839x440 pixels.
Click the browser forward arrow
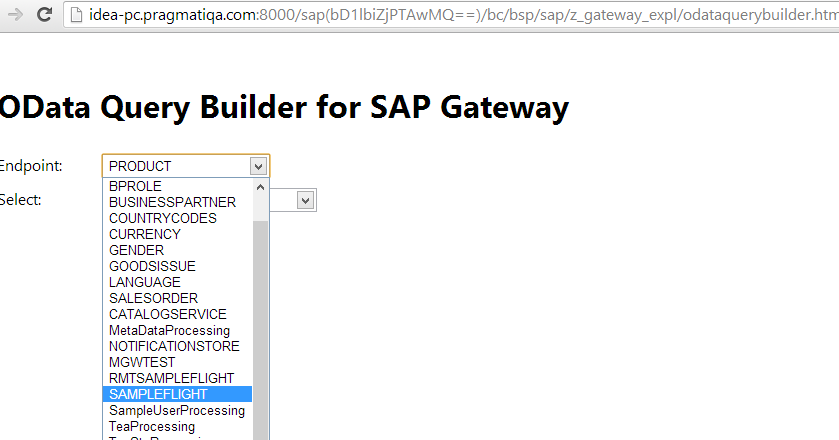[x=16, y=14]
